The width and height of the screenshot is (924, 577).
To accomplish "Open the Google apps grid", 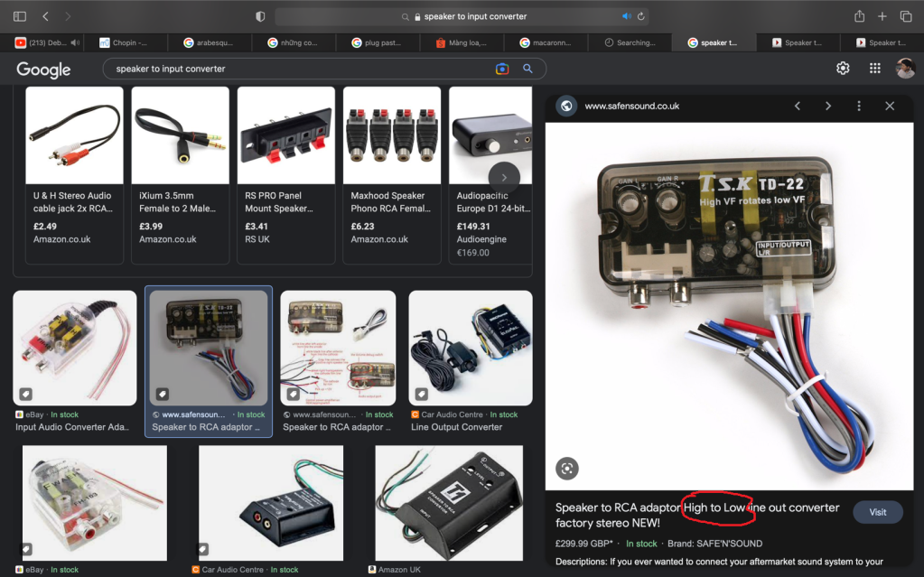I will pyautogui.click(x=875, y=69).
